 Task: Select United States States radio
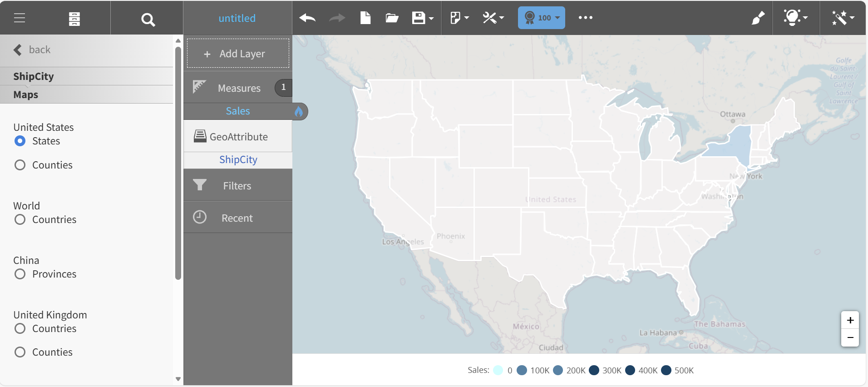(20, 141)
